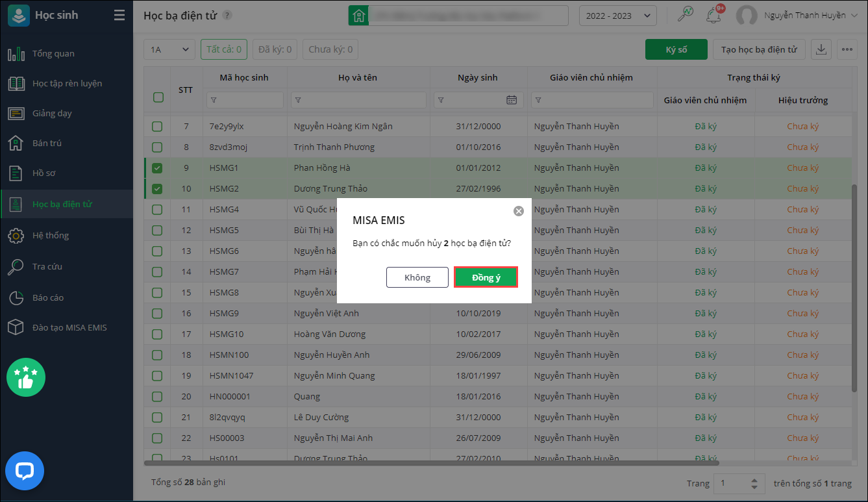Close the MISA EMIS dialog with the X

coord(518,211)
